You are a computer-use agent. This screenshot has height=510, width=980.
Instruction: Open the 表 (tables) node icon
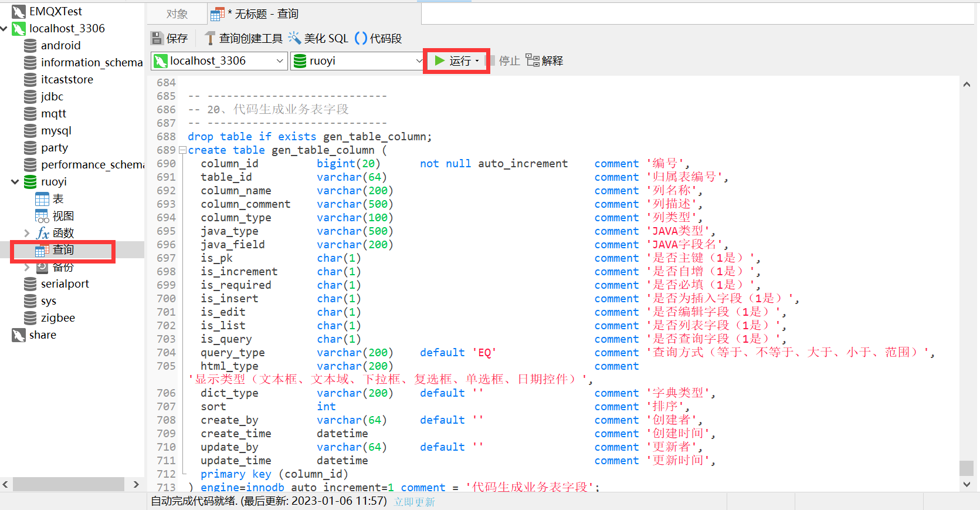(42, 199)
